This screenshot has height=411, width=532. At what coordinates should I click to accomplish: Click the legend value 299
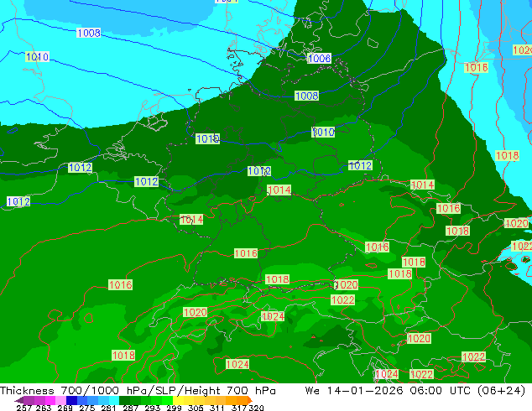tap(174, 408)
